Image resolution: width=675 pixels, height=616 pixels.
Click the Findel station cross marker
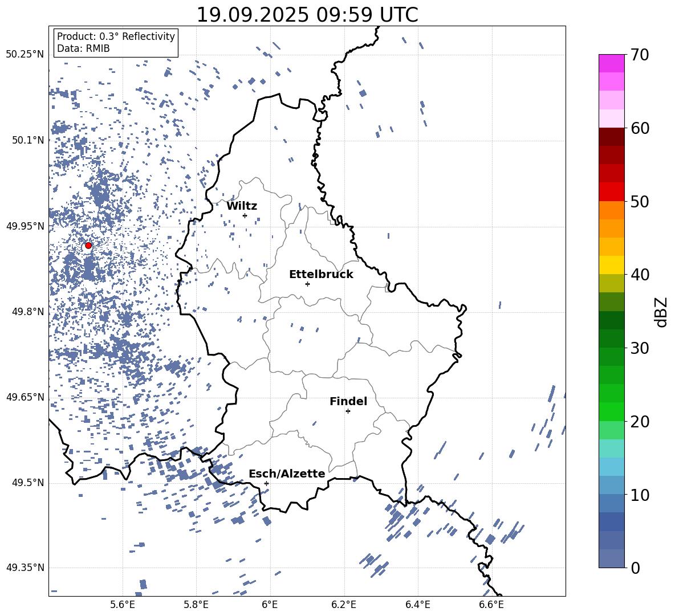pos(348,411)
